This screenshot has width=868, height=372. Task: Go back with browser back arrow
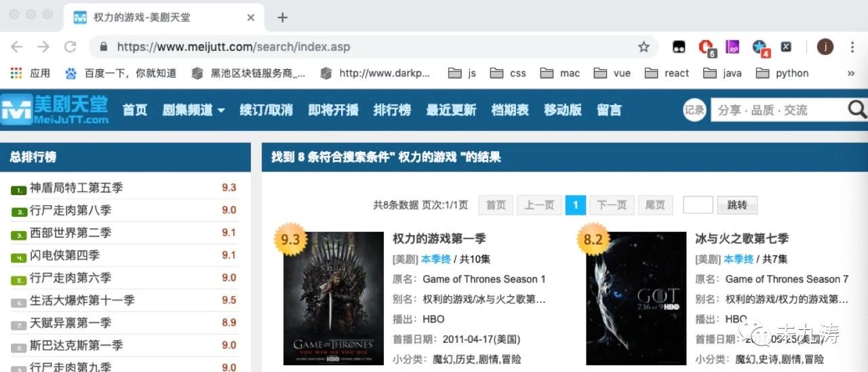pyautogui.click(x=16, y=47)
